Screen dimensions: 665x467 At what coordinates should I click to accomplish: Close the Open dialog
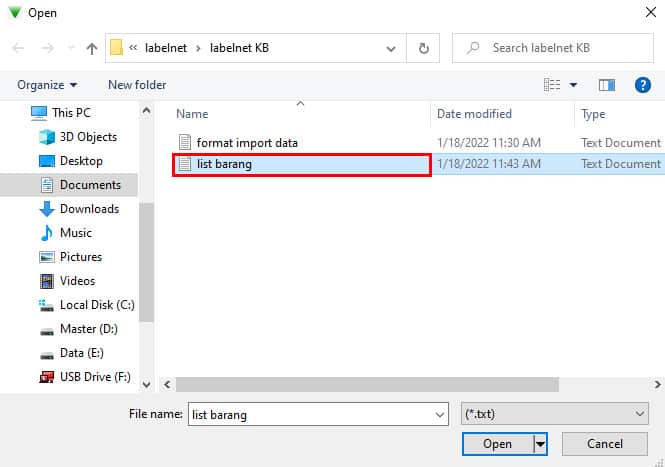click(x=651, y=12)
